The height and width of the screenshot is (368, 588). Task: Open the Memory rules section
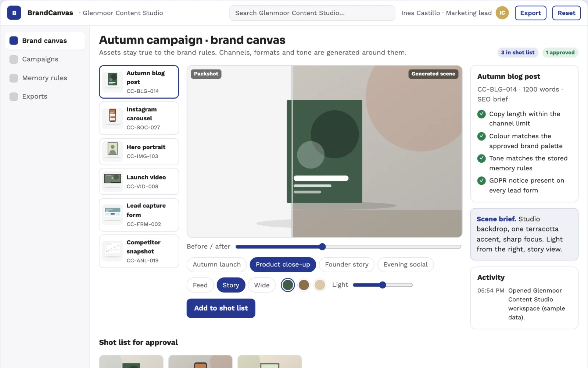(x=45, y=78)
